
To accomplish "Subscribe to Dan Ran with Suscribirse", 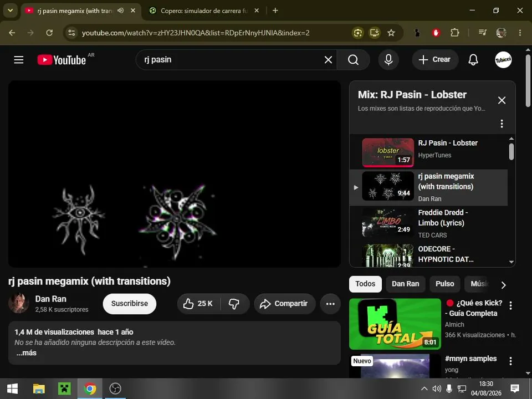I will coord(129,304).
